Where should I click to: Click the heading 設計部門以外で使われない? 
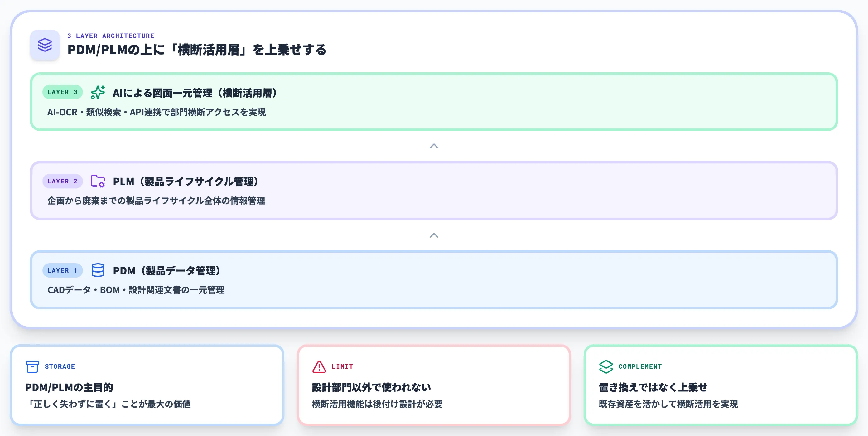pyautogui.click(x=371, y=387)
